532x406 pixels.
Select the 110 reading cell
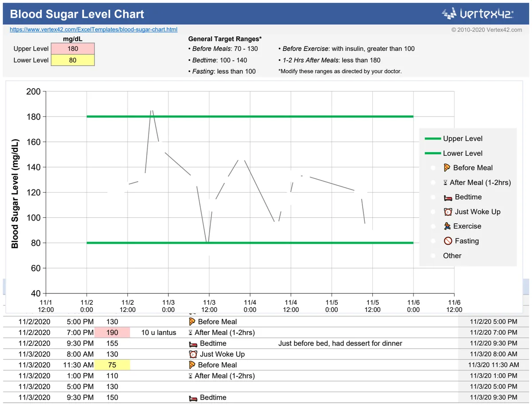112,376
